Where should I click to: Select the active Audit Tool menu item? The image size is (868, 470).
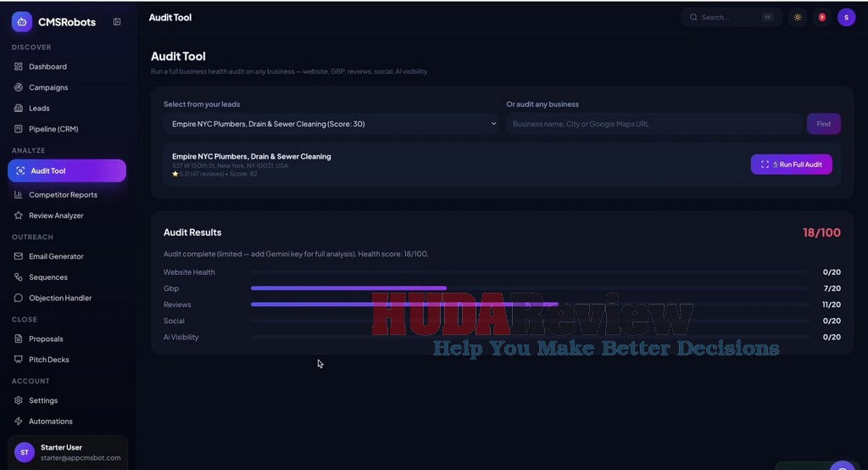pyautogui.click(x=67, y=171)
